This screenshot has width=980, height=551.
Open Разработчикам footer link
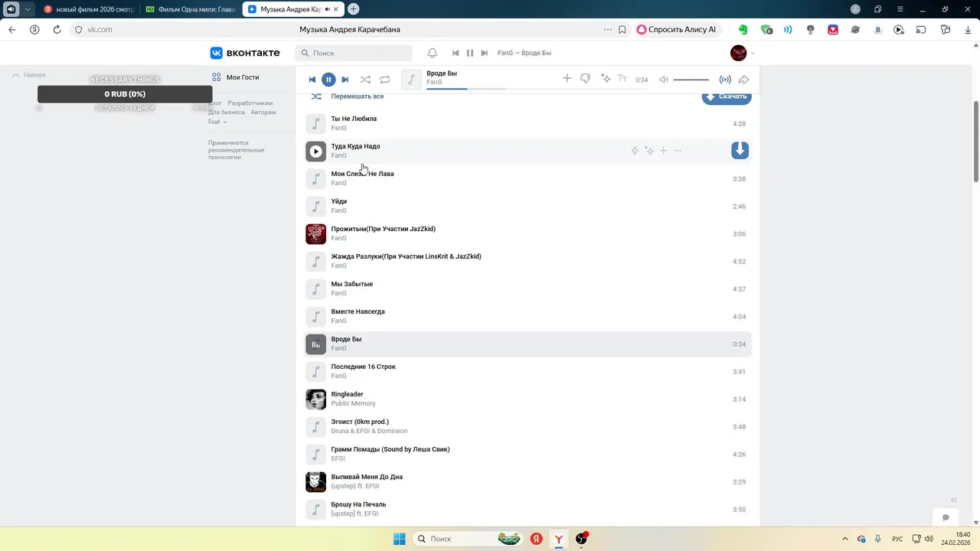pos(250,103)
